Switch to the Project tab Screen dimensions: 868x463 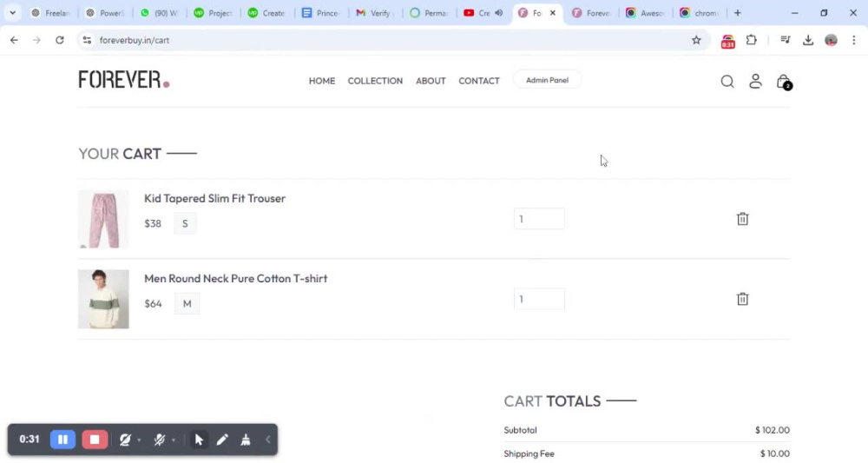coord(214,13)
